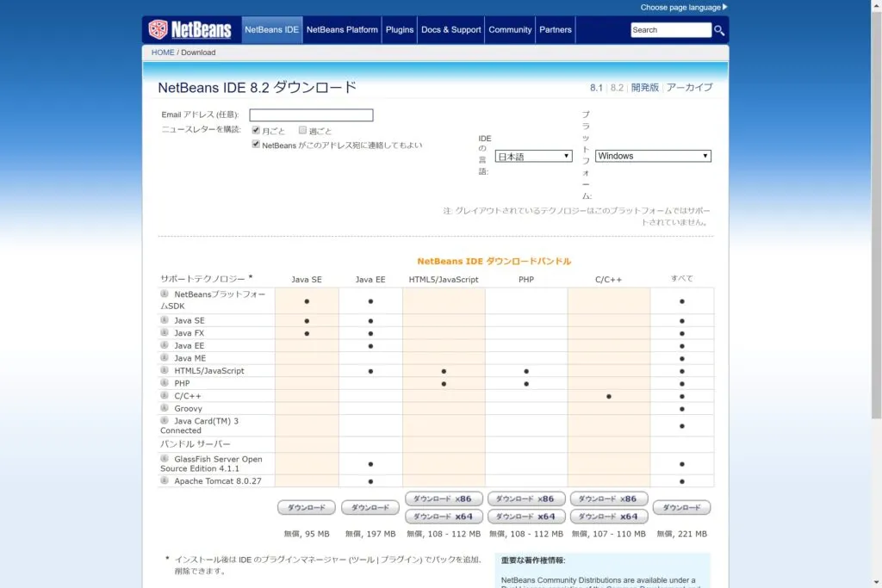Open the Partners tab

coord(556,30)
